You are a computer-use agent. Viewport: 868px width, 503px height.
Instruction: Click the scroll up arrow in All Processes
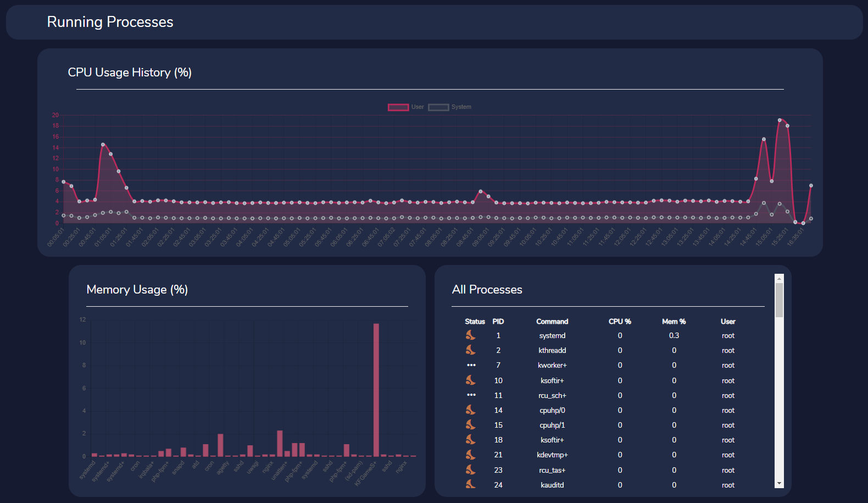(x=779, y=278)
